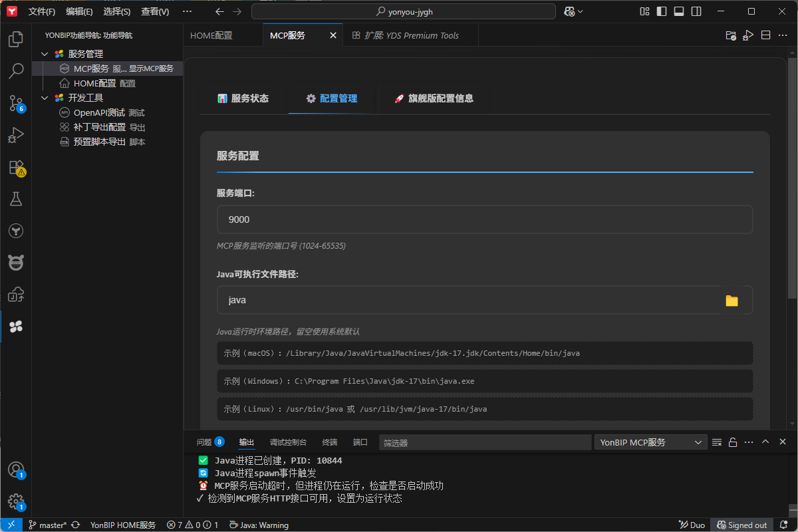Switch to 服务状态 tab
798x532 pixels.
pyautogui.click(x=243, y=98)
